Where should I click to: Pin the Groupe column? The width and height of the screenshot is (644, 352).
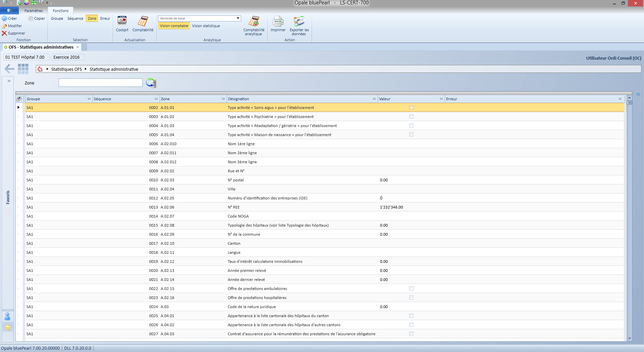(x=89, y=99)
